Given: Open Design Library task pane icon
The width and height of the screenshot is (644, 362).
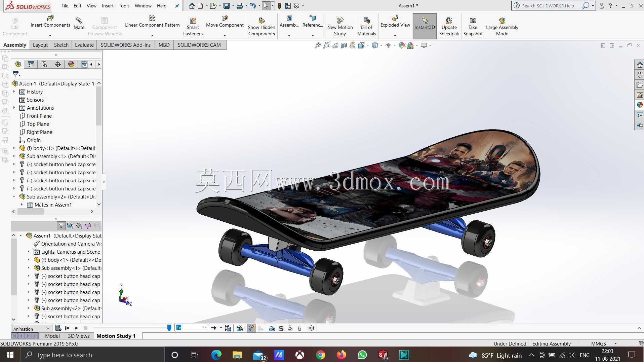Looking at the screenshot, I should [x=639, y=75].
